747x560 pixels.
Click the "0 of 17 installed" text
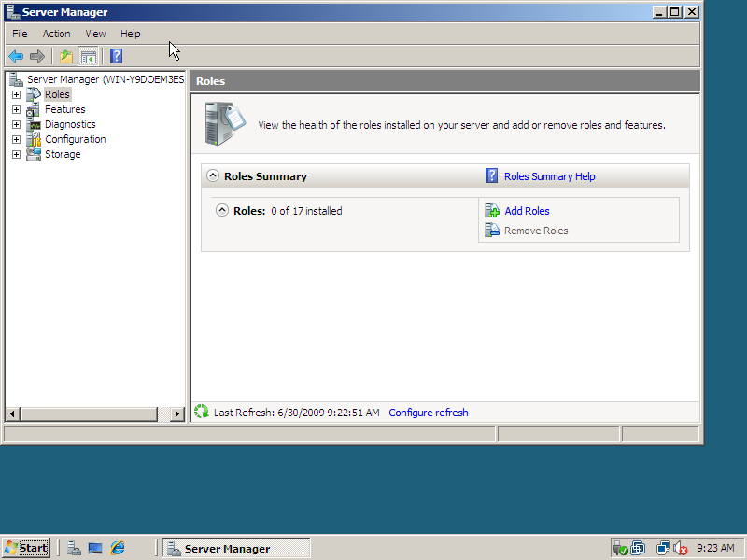[x=306, y=211]
